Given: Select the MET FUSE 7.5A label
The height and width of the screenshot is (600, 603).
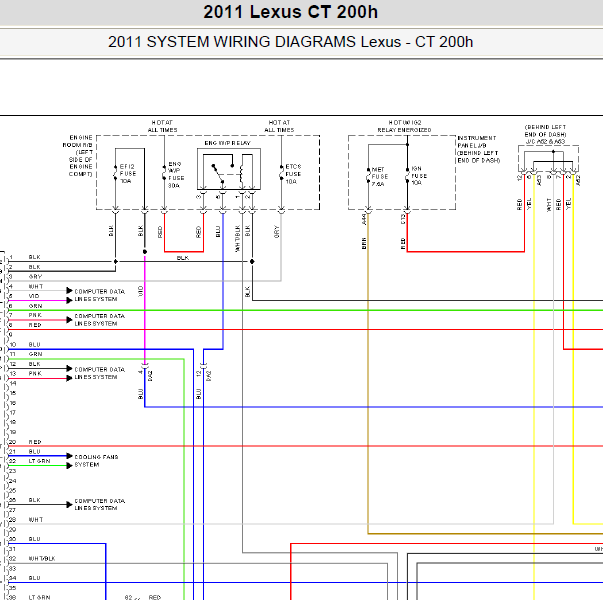Looking at the screenshot, I should (379, 177).
